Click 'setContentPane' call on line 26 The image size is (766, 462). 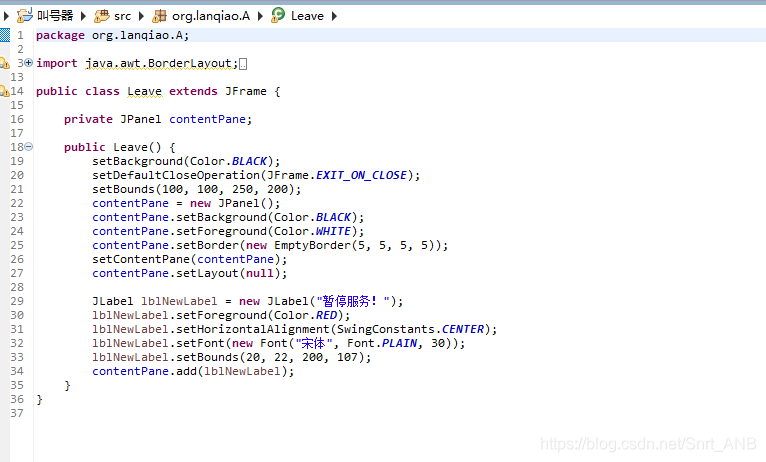140,259
